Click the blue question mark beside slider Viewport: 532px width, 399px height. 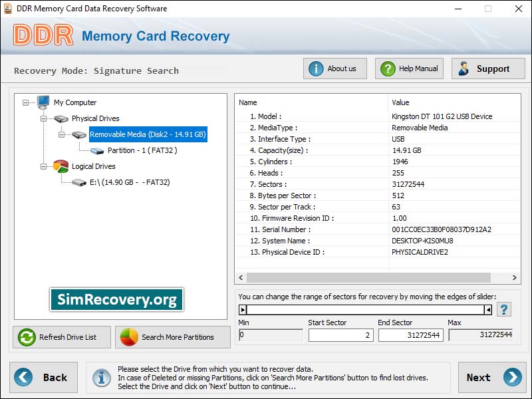point(503,309)
